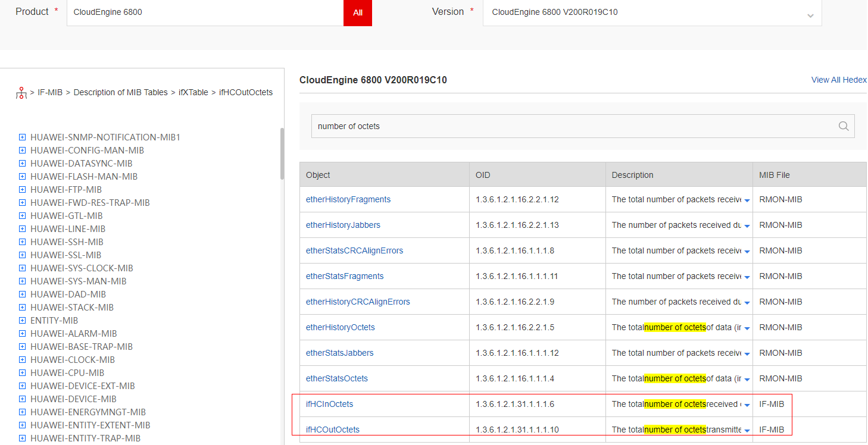Expand HUAWEI-DAD-MIB node
Screen dimensions: 868x445
tap(22, 294)
